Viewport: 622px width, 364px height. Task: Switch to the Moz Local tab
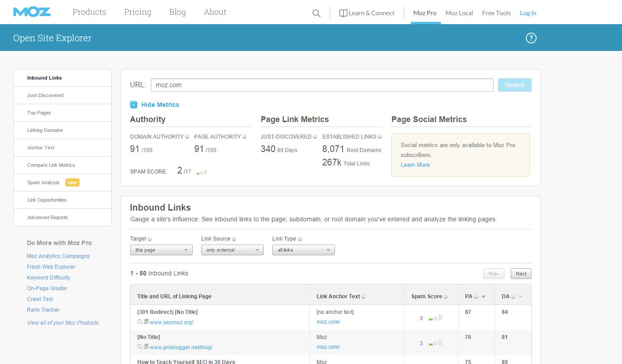[459, 13]
